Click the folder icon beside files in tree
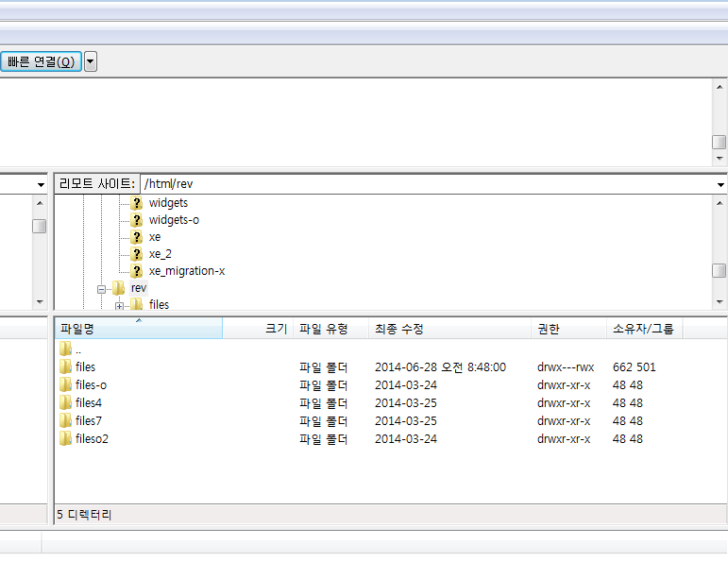728x579 pixels. [137, 304]
